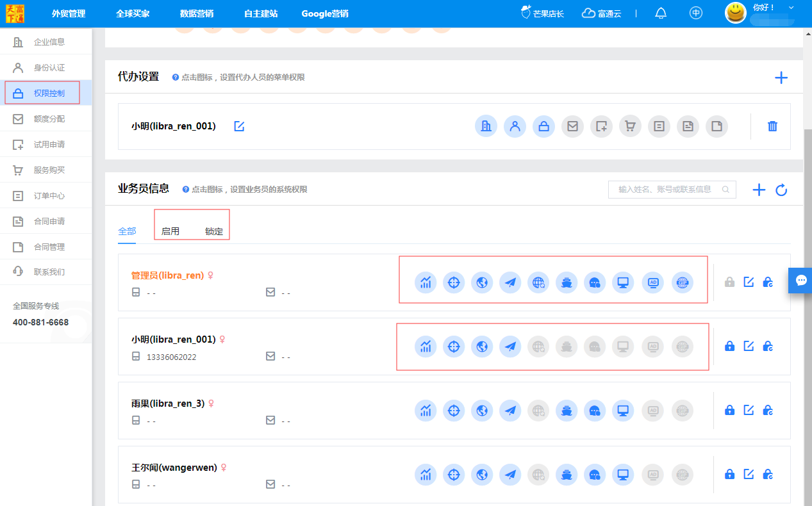Click the chart icon in 管理员(libra_ren) row

(426, 282)
